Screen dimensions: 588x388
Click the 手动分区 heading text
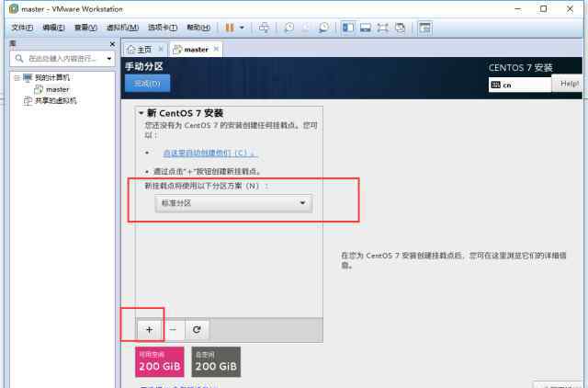pos(144,66)
